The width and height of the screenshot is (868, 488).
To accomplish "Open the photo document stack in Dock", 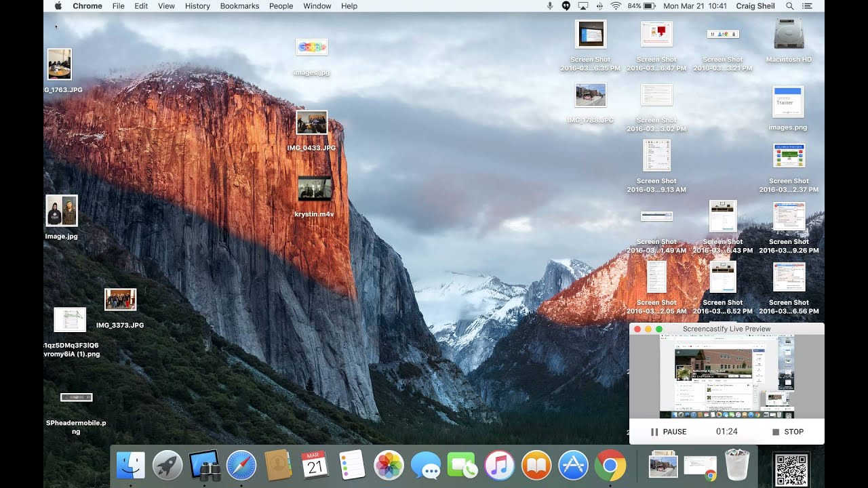I will pyautogui.click(x=663, y=466).
